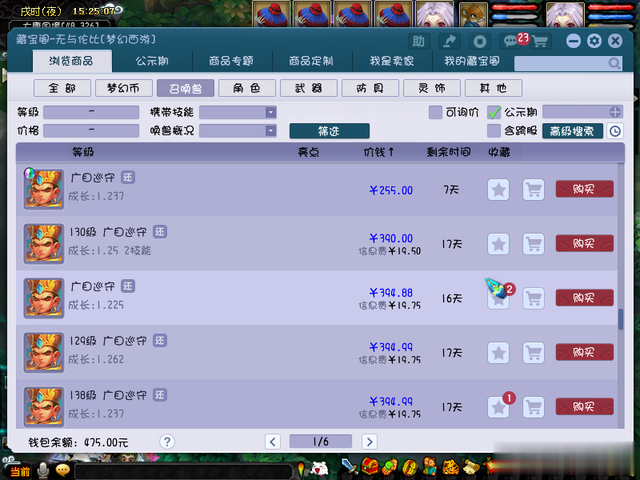Click the list vertical scrollbar handle
Viewport: 640px width, 480px height.
pos(620,319)
